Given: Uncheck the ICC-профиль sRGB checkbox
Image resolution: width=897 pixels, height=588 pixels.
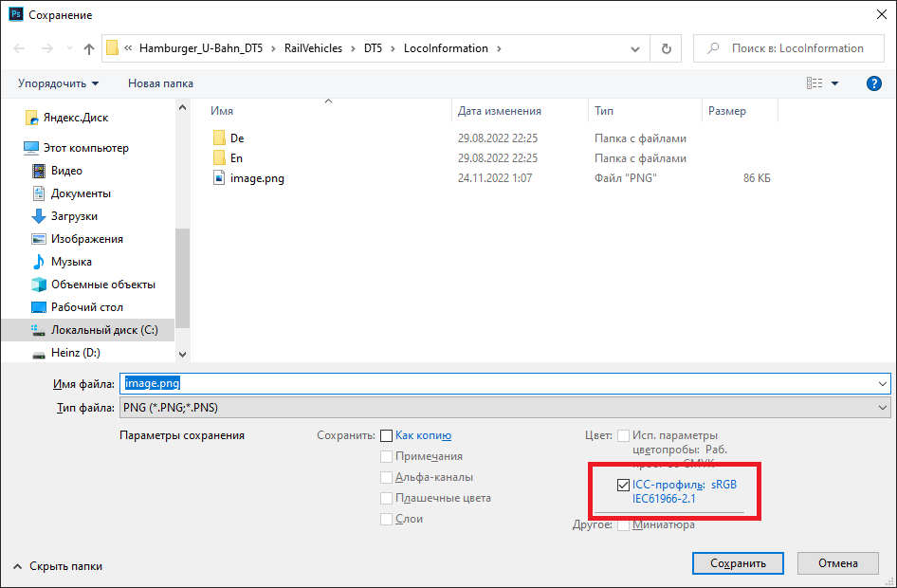Looking at the screenshot, I should (x=623, y=485).
